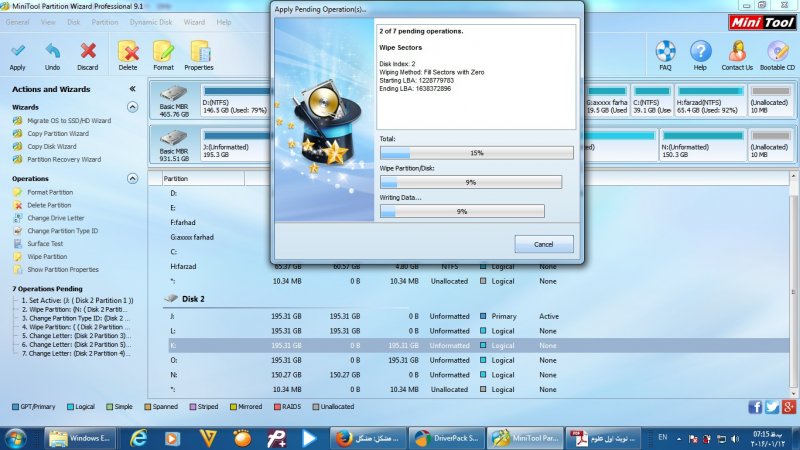Launch Copy Disk Wizard
Image resolution: width=800 pixels, height=450 pixels.
(52, 146)
